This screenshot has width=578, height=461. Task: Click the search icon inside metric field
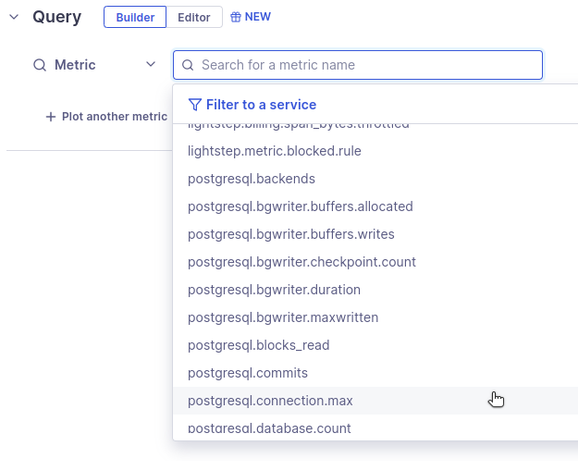[x=188, y=65]
